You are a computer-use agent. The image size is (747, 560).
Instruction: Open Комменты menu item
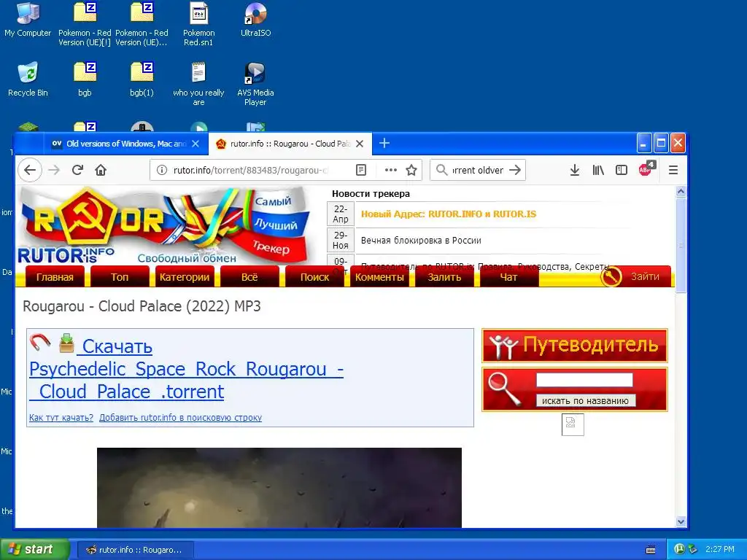point(379,276)
